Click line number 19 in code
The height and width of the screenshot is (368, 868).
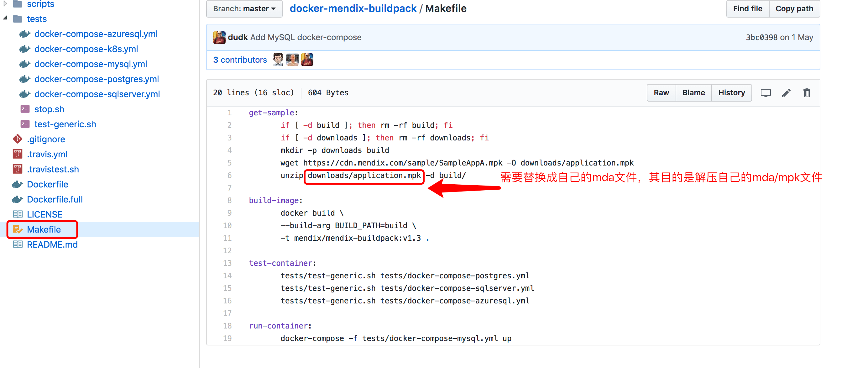point(227,338)
